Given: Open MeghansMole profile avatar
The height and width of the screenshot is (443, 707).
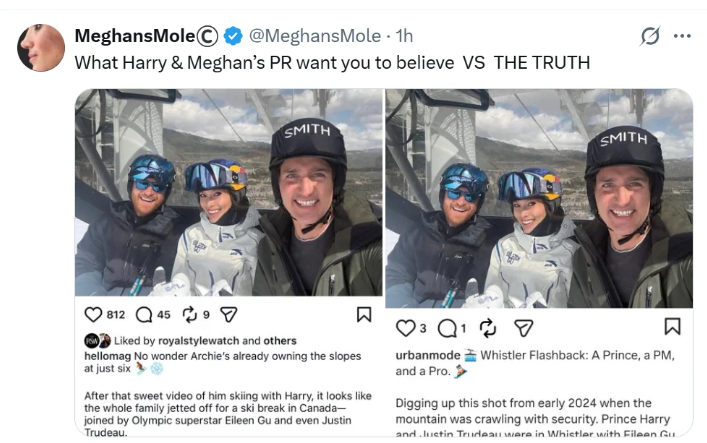Looking at the screenshot, I should [41, 47].
